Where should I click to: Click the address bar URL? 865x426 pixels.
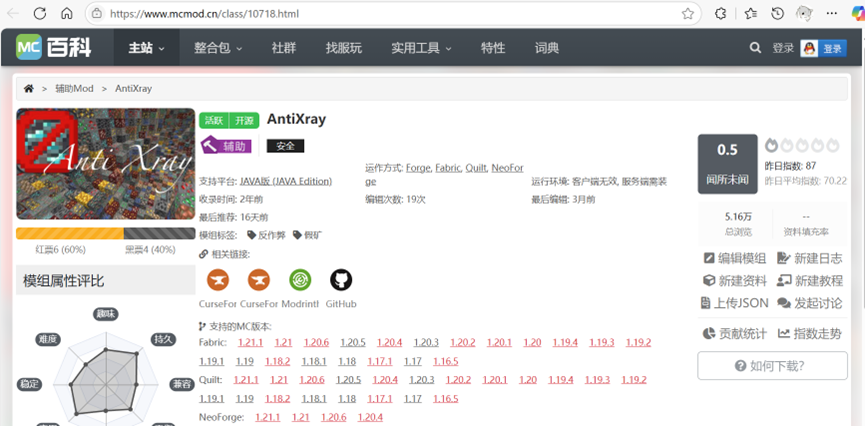pyautogui.click(x=205, y=14)
